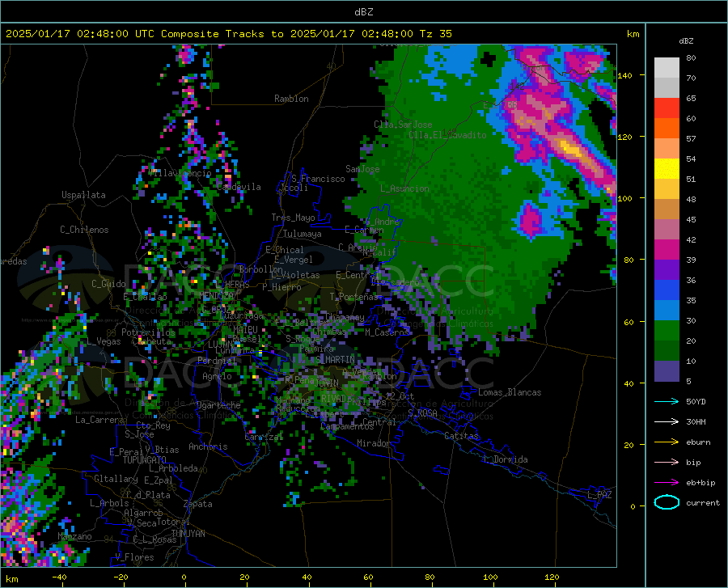
Task: Click the 'TUPUNGATO' city label
Action: (x=144, y=460)
